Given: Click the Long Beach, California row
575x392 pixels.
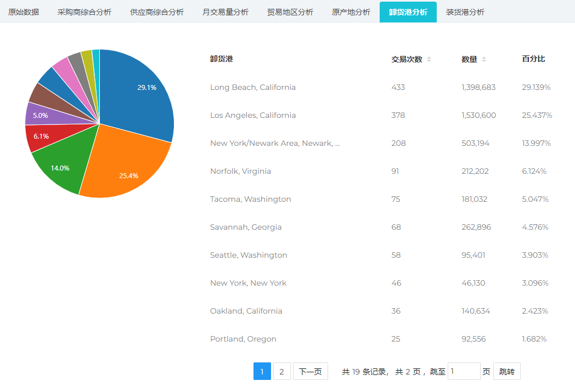Looking at the screenshot, I should (x=252, y=87).
